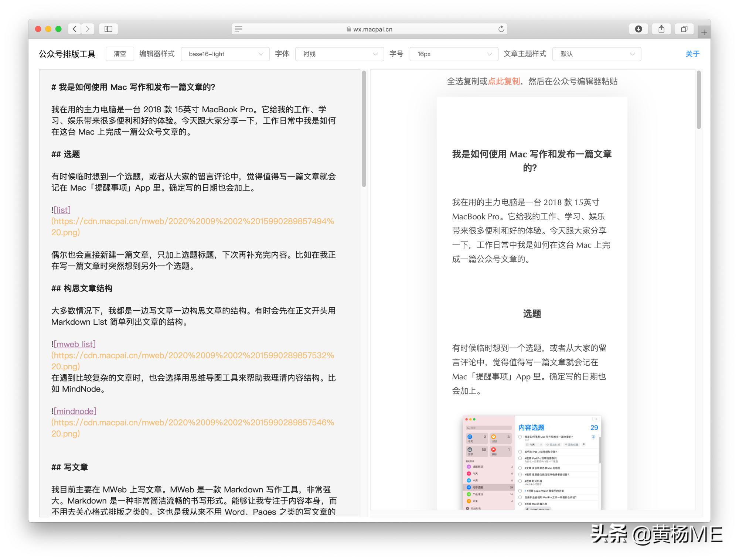Toggle the Safari sidebar
The image size is (739, 560).
[x=108, y=29]
